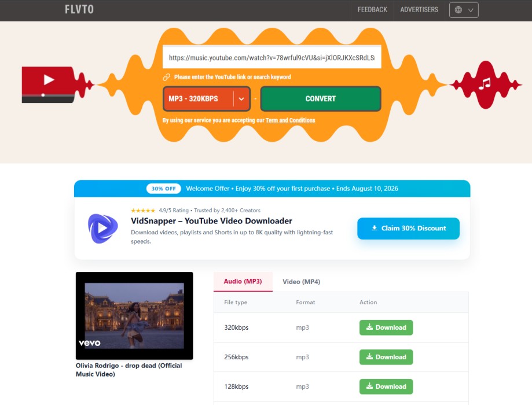The width and height of the screenshot is (532, 405).
Task: Click the VidSnapper play logo icon
Action: click(x=103, y=229)
